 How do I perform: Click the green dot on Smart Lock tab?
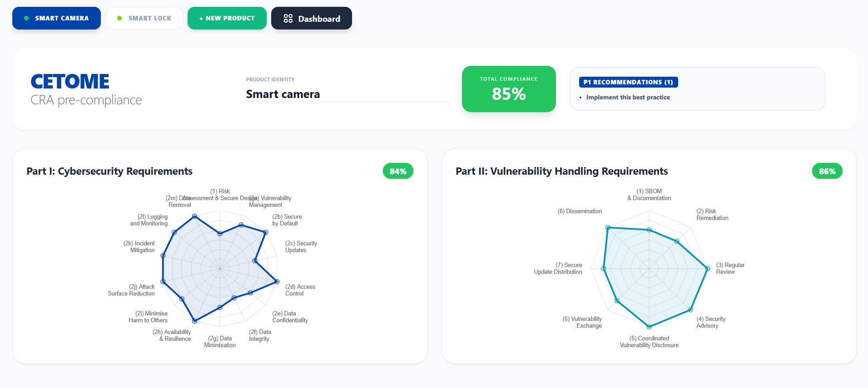(x=119, y=18)
